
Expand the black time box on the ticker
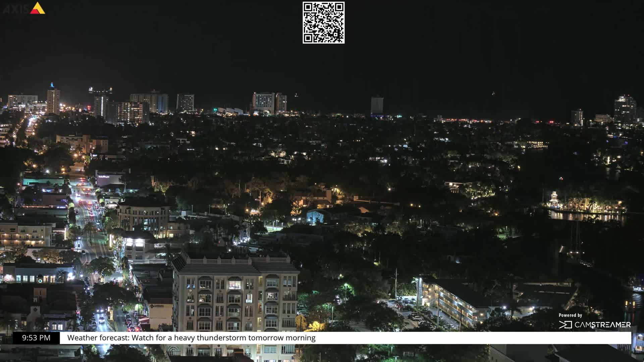tap(36, 338)
